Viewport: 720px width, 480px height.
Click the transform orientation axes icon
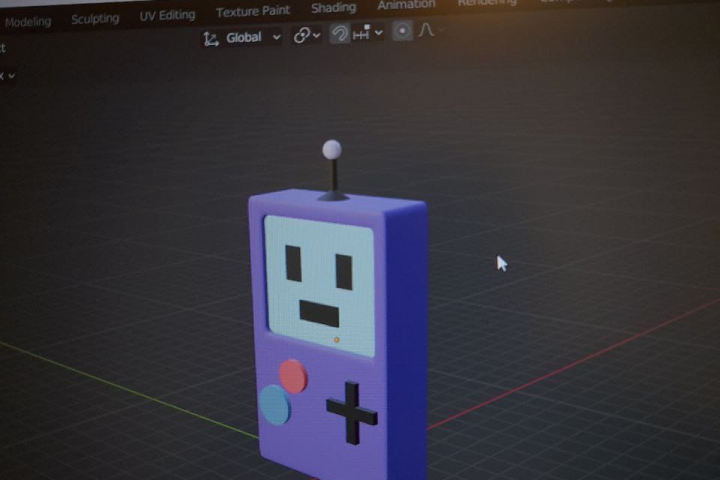pos(211,39)
